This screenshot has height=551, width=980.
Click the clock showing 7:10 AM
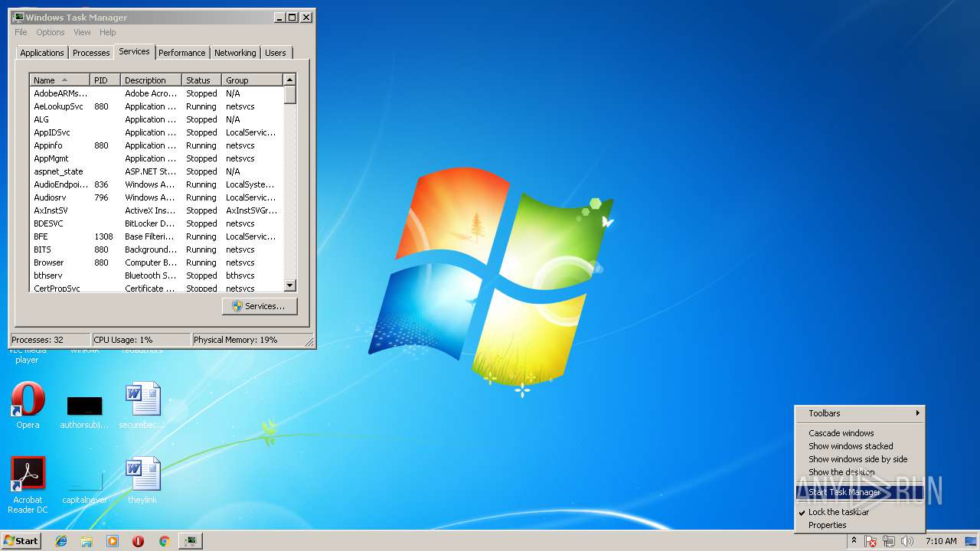point(941,541)
